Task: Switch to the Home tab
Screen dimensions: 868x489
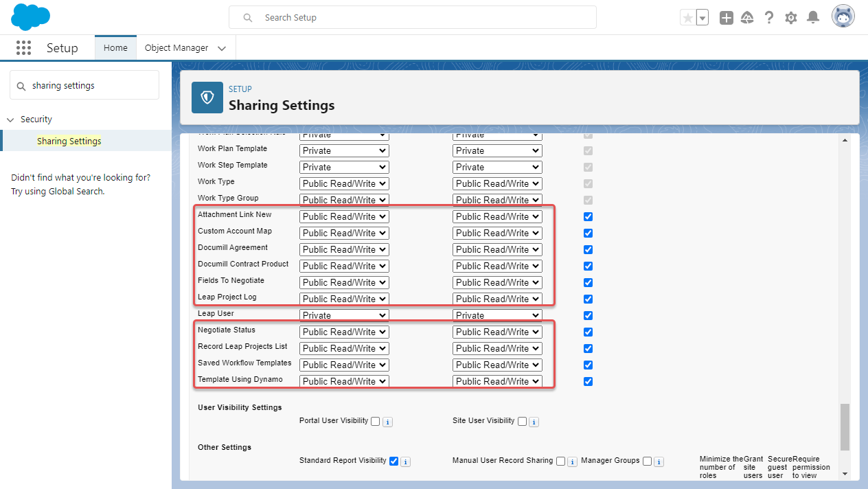Action: [115, 47]
